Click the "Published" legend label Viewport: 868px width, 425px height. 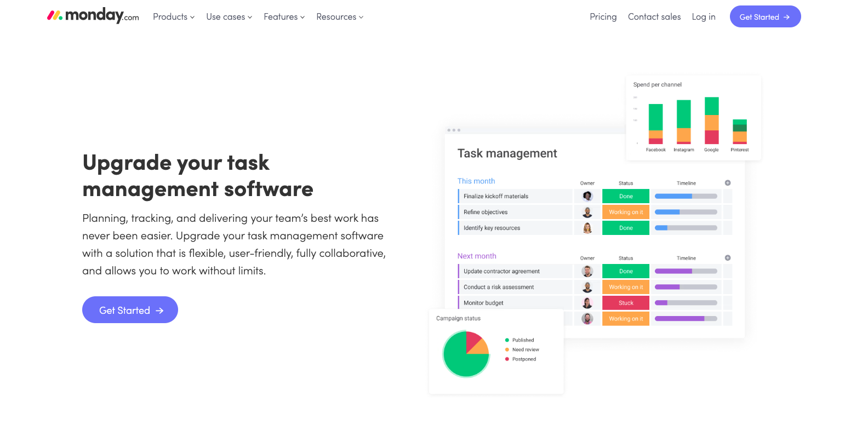click(x=523, y=340)
